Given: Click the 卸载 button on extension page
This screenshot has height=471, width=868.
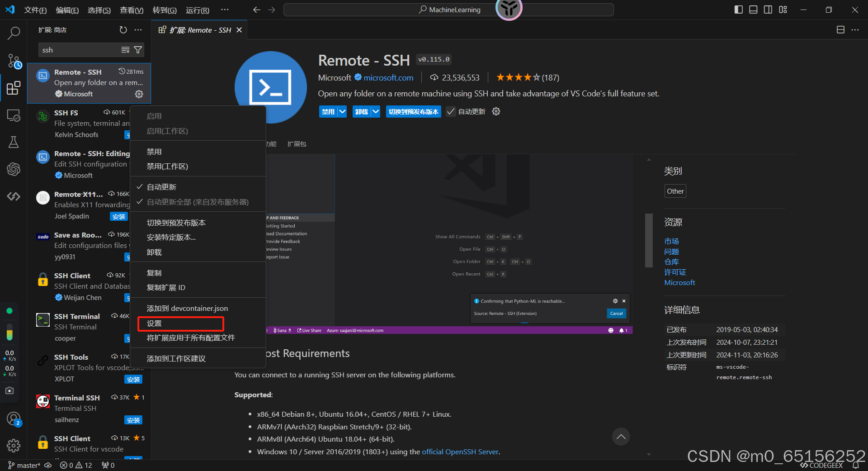Looking at the screenshot, I should pyautogui.click(x=361, y=112).
